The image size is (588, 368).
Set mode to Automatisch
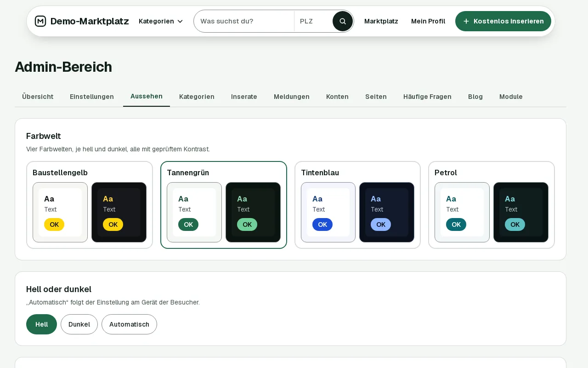pos(129,324)
